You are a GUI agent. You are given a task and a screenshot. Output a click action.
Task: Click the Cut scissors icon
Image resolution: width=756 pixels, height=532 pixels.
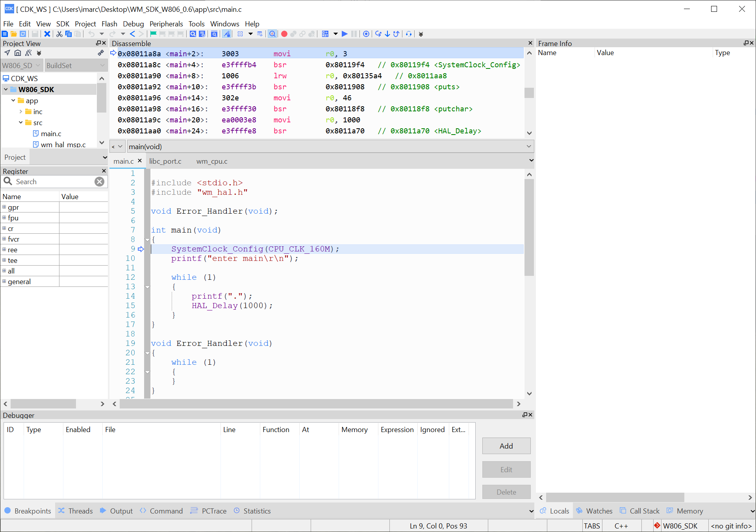point(59,34)
